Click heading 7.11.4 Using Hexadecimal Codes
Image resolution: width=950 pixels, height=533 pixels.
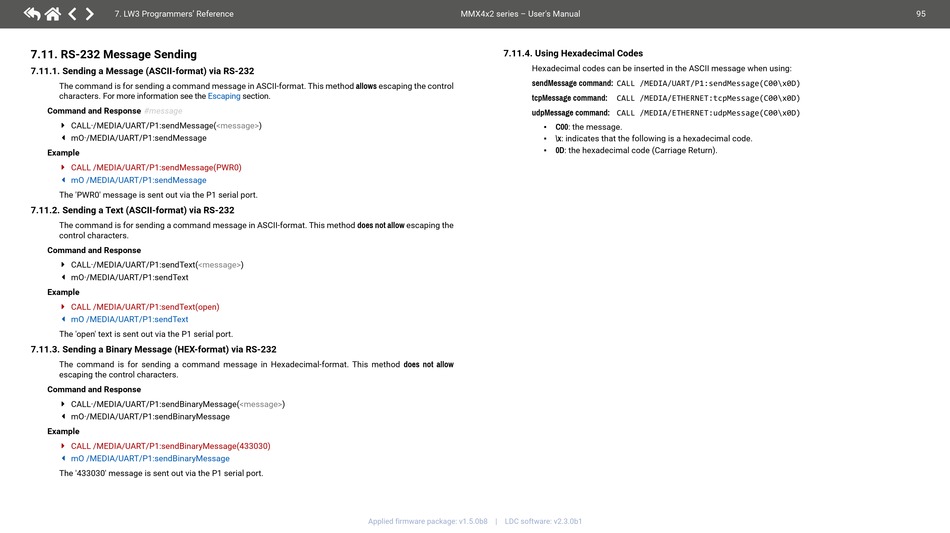click(x=573, y=53)
